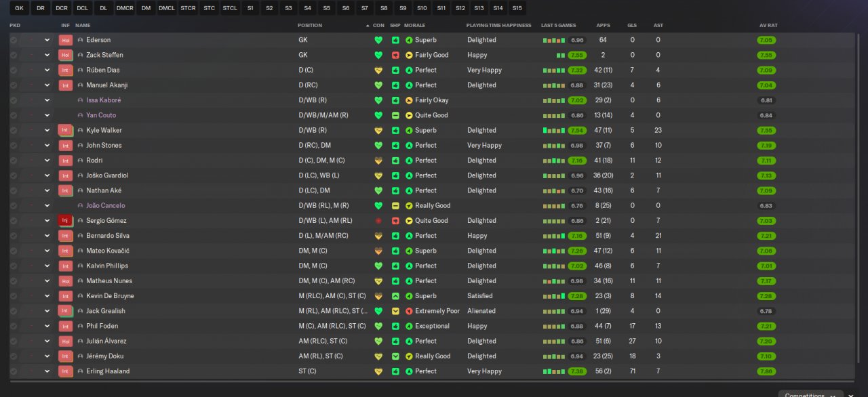
Task: Select the S15 substitute slot
Action: click(517, 8)
